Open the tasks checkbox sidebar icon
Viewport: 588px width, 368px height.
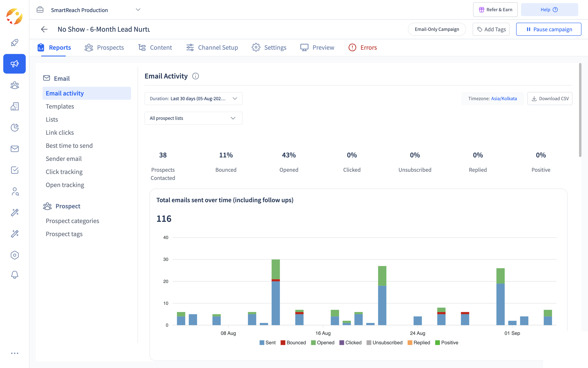(14, 170)
